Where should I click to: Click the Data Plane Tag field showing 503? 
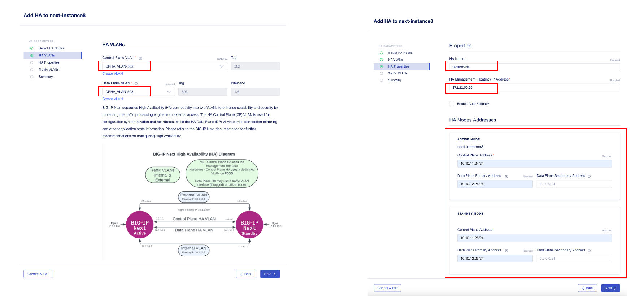point(203,92)
